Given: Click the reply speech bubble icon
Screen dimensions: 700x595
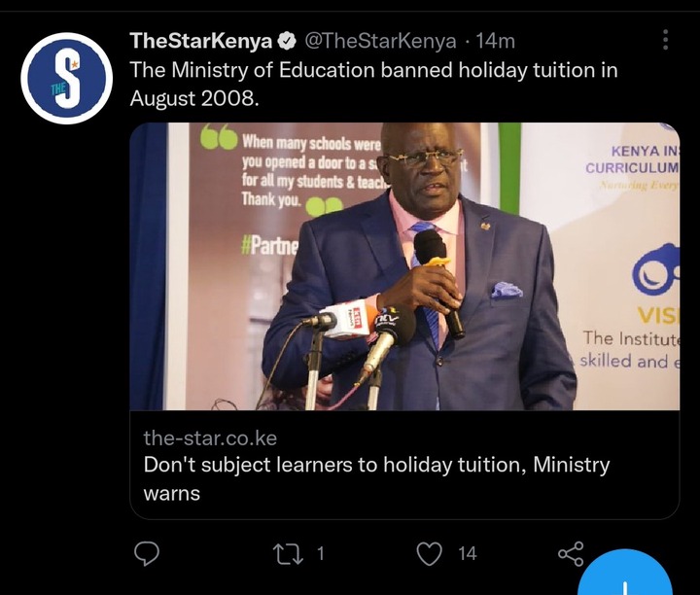Looking at the screenshot, I should [147, 554].
